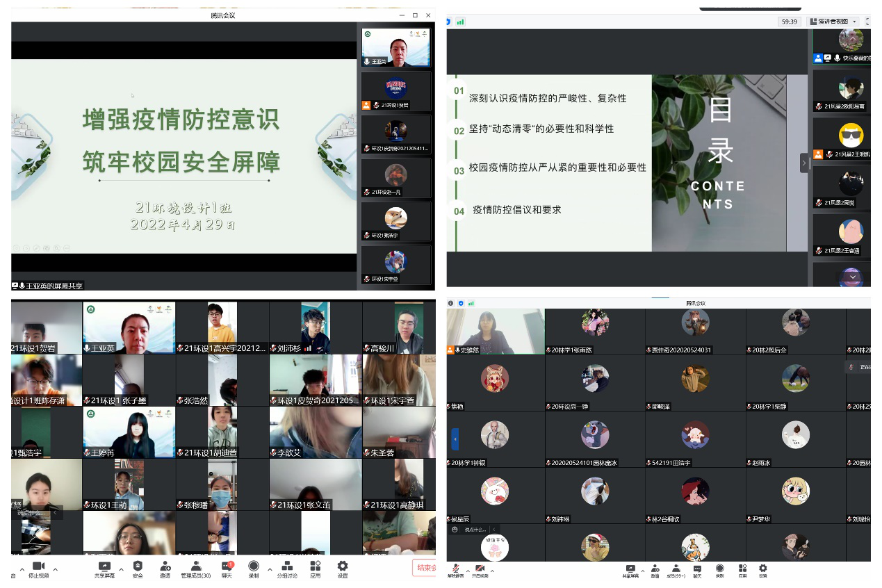Open 分组讨论 breakout rooms
Screen dimensions: 882x588
(x=286, y=569)
